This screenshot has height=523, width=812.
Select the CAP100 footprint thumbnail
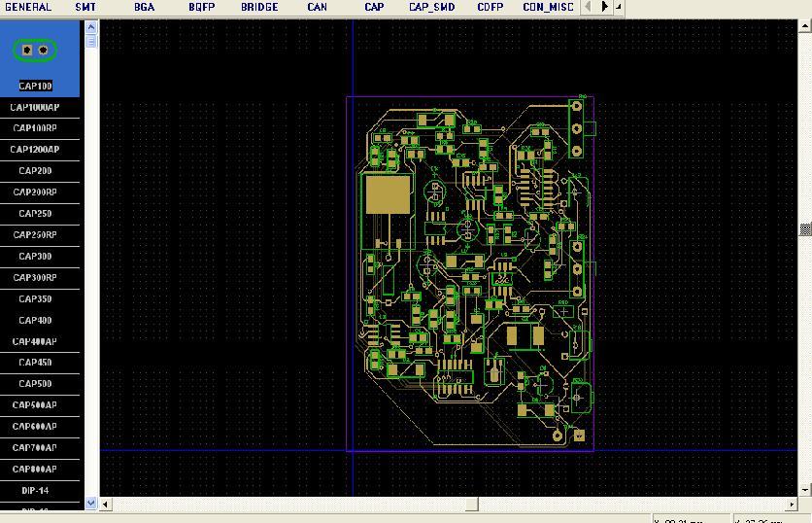(x=35, y=49)
